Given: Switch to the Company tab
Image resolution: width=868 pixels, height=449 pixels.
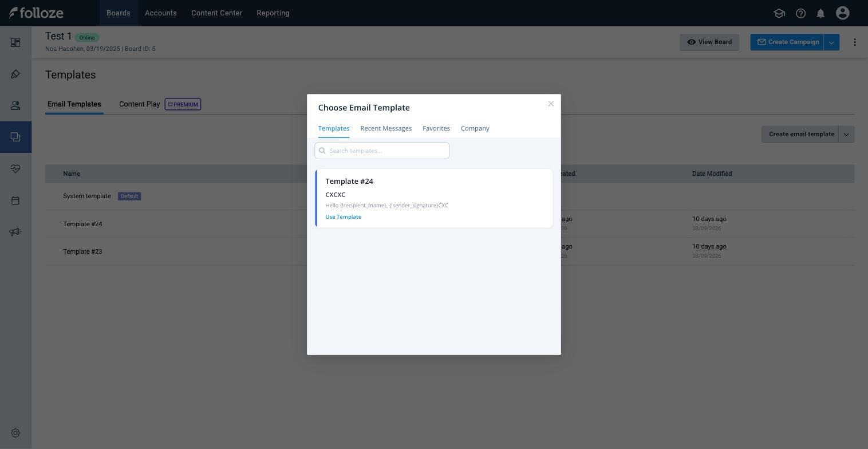Looking at the screenshot, I should (x=475, y=128).
